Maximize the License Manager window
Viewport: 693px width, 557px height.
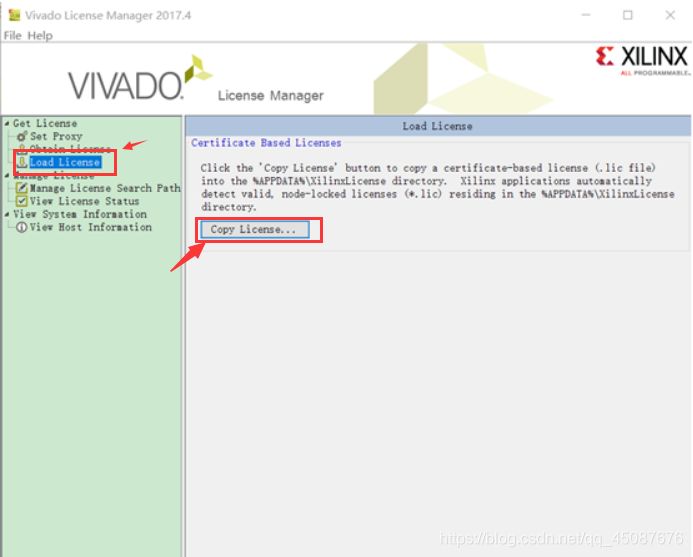click(x=628, y=15)
